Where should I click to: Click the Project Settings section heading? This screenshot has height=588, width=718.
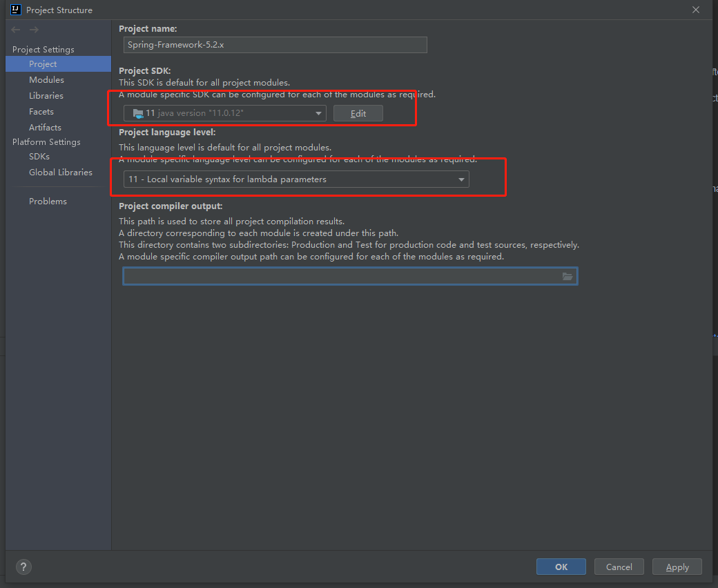pos(43,50)
